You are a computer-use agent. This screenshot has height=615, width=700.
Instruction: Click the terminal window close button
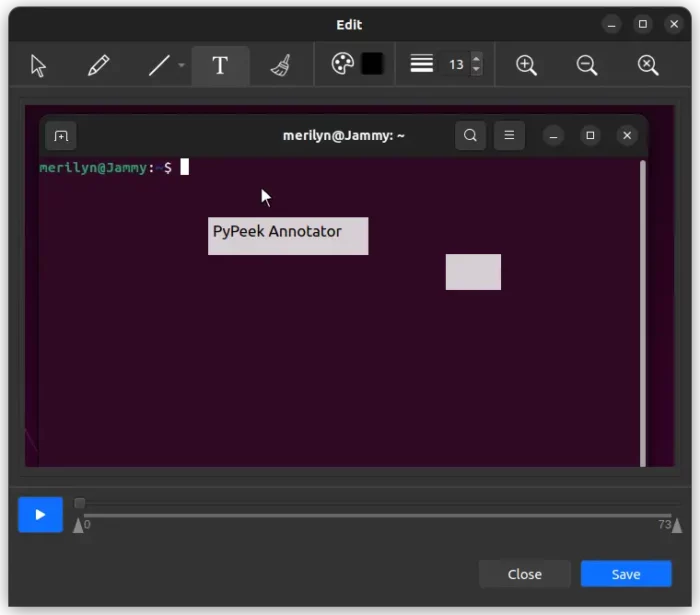point(627,135)
